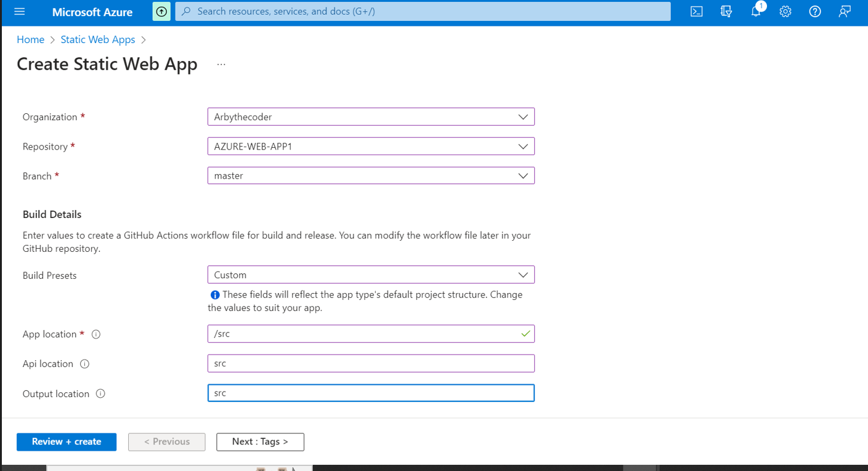Screen dimensions: 868x471
Task: Open the Help question mark icon
Action: click(x=814, y=12)
